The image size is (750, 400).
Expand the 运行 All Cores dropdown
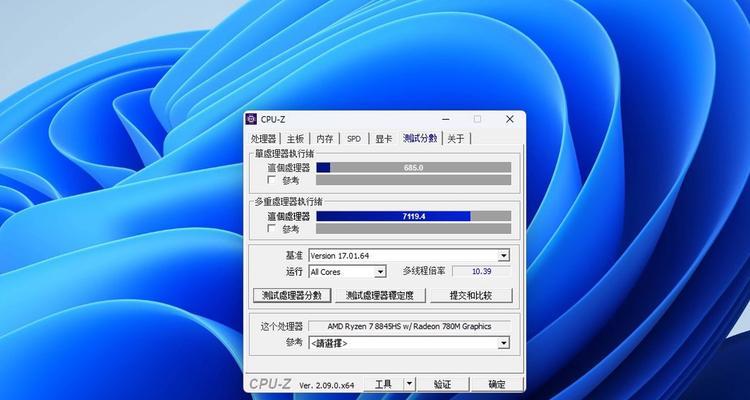pyautogui.click(x=347, y=272)
